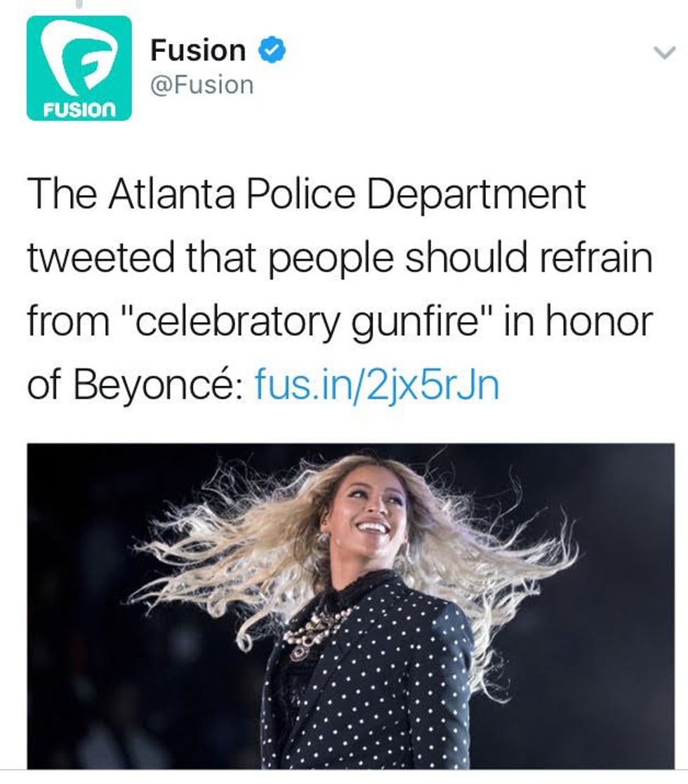
Task: Open the Fusion profile avatar logo
Action: [79, 68]
